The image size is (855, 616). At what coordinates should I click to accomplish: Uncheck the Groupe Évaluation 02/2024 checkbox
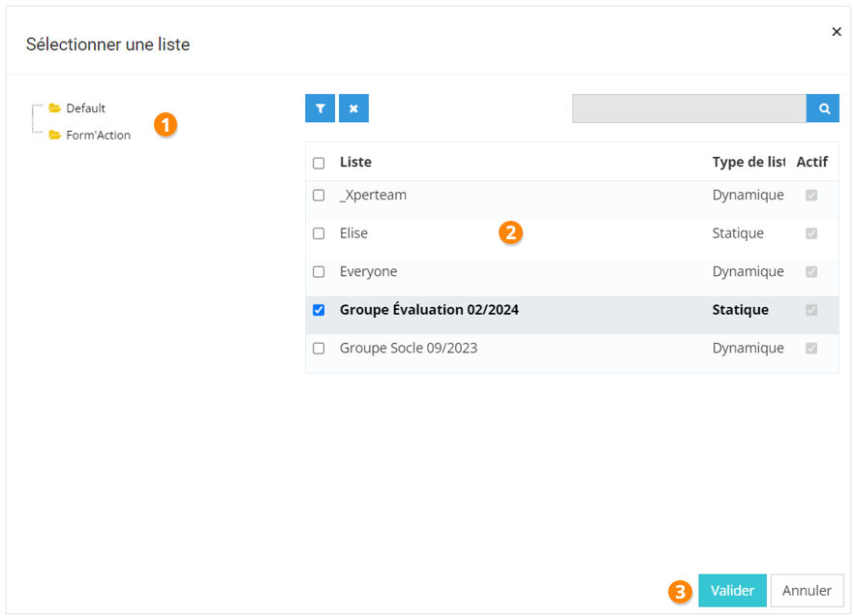tap(319, 311)
